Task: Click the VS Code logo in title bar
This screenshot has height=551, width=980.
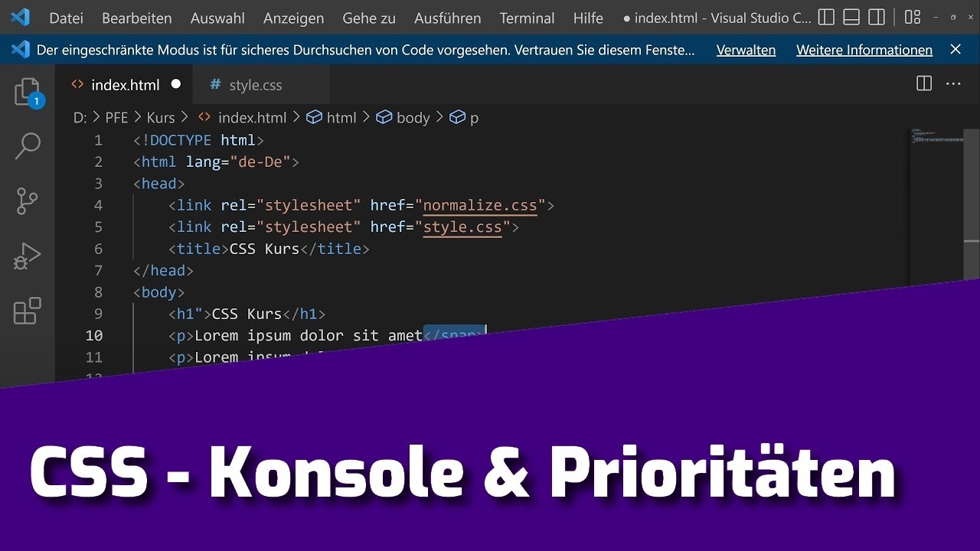Action: (20, 17)
